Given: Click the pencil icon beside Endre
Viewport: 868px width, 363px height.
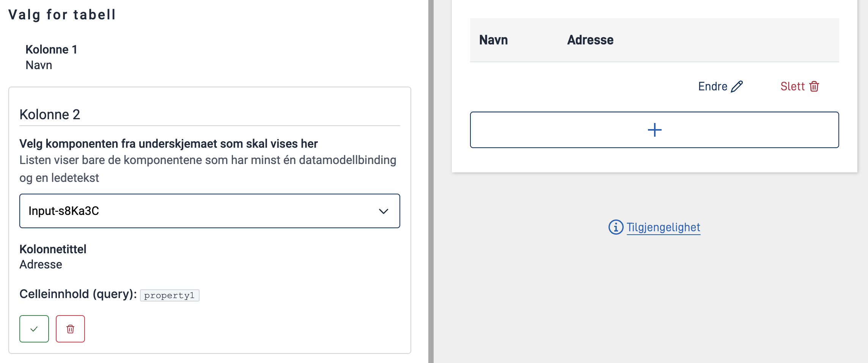Looking at the screenshot, I should pos(737,87).
